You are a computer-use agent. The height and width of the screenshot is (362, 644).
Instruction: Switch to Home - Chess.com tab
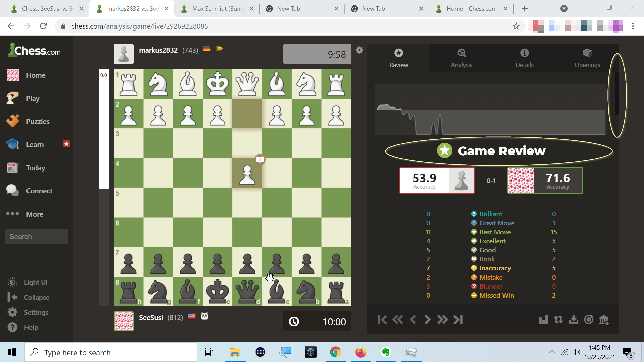tap(471, 9)
